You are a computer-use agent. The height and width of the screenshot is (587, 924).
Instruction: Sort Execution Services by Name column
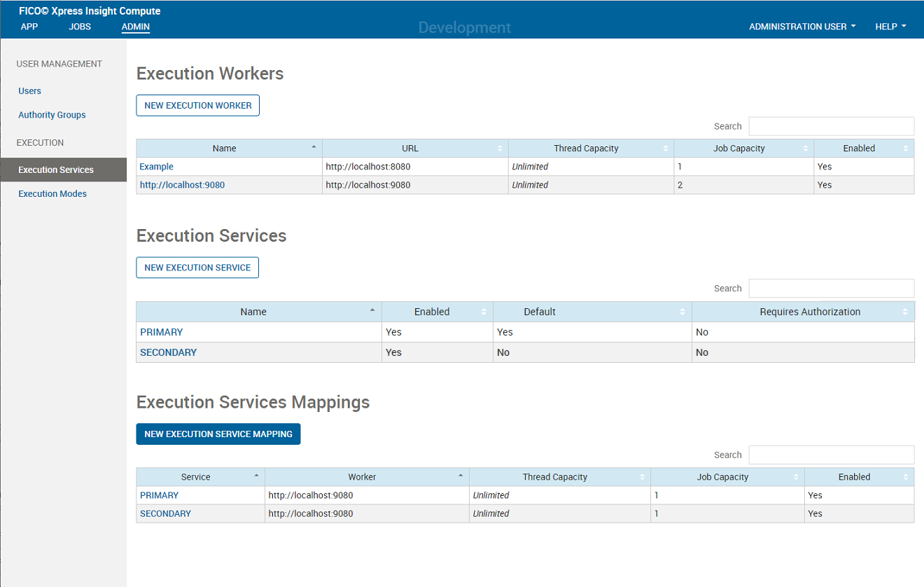[x=259, y=312]
